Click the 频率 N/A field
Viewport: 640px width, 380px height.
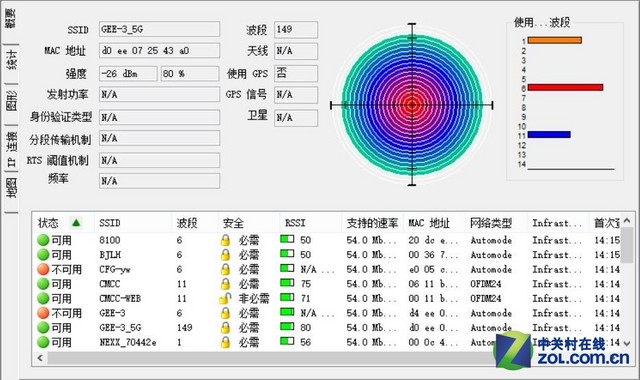159,181
